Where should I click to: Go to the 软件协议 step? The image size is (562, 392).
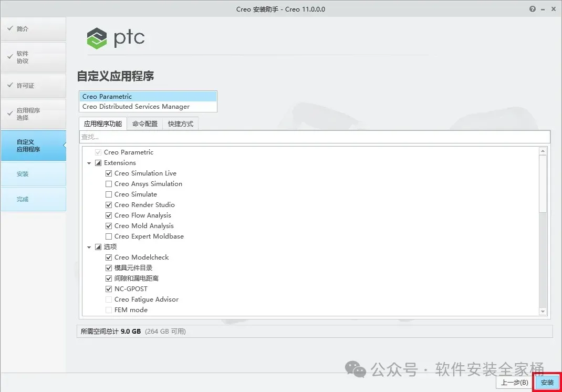pos(33,57)
